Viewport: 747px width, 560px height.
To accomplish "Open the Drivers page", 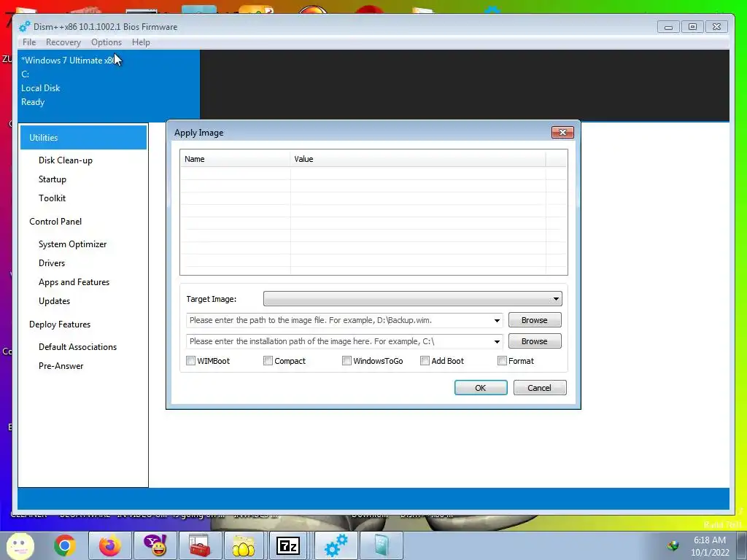I will point(52,262).
